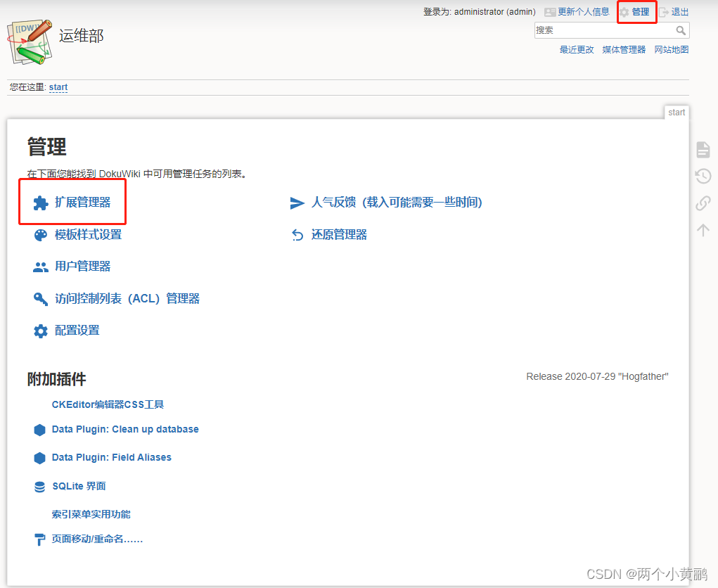
Task: Open the 人气反馈 link
Action: tap(397, 202)
